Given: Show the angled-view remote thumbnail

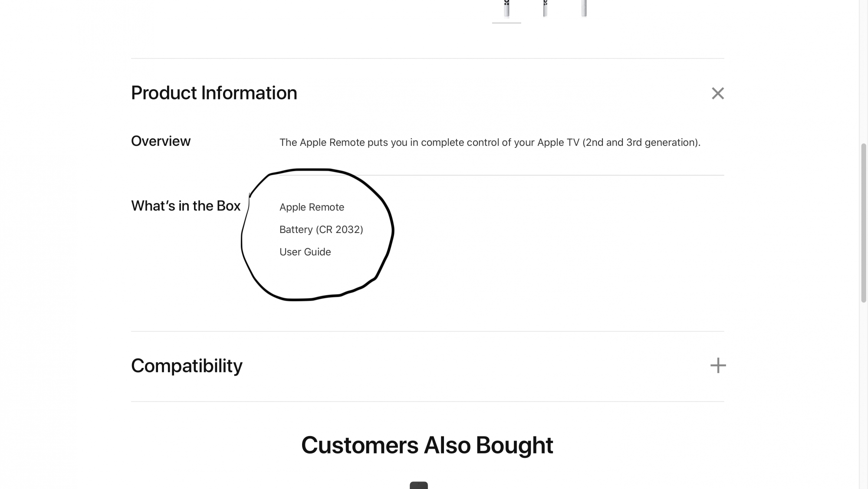Looking at the screenshot, I should coord(545,8).
